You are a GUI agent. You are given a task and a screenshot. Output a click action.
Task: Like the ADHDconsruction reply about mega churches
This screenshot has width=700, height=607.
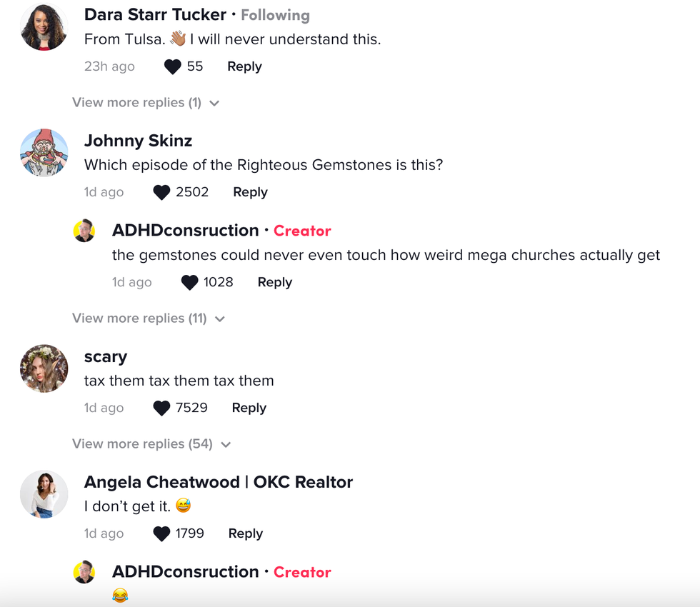coord(190,282)
